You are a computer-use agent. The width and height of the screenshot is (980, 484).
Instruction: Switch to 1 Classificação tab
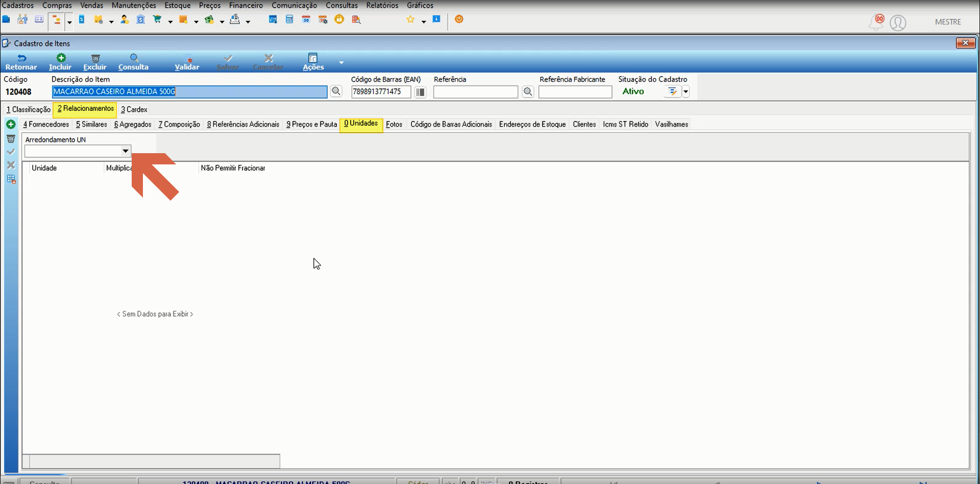click(29, 109)
